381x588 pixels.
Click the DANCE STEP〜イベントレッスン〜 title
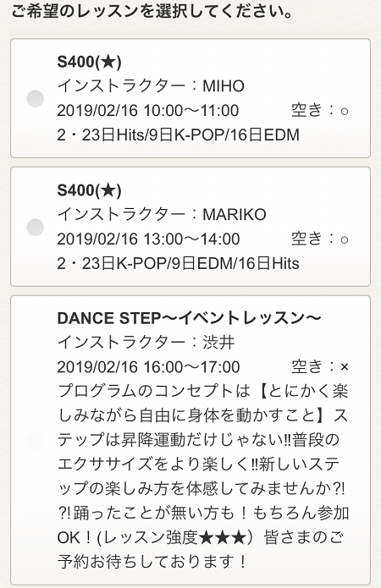tap(189, 318)
